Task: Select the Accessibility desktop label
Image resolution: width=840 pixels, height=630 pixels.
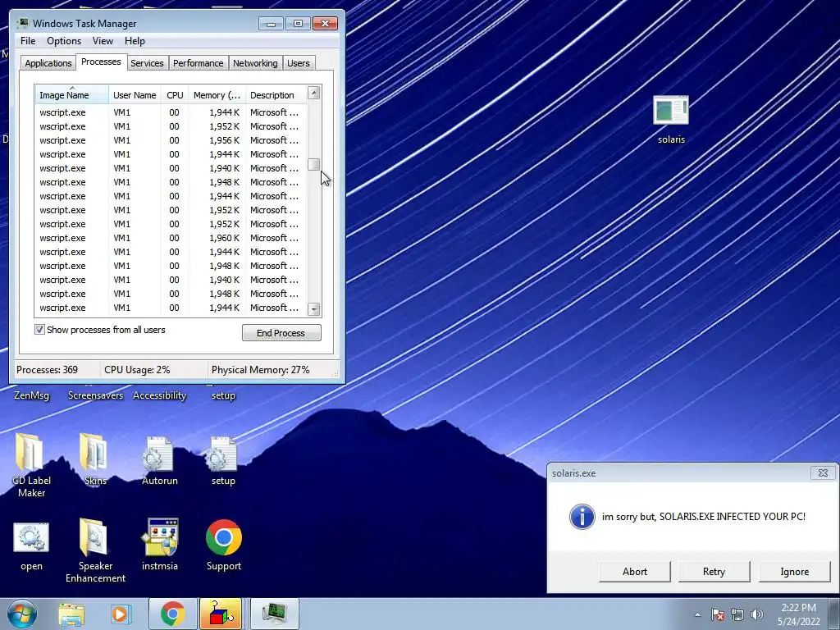Action: tap(159, 395)
